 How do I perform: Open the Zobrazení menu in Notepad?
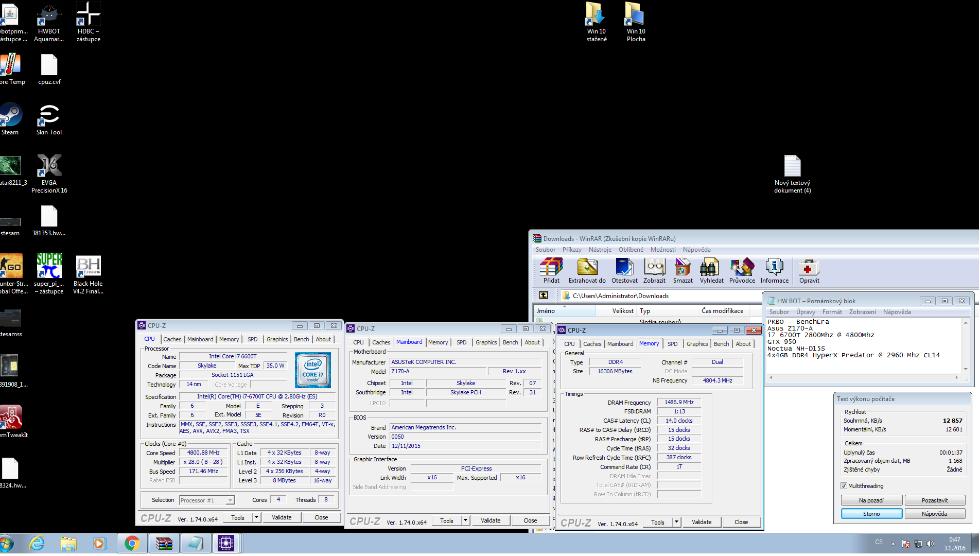click(862, 312)
